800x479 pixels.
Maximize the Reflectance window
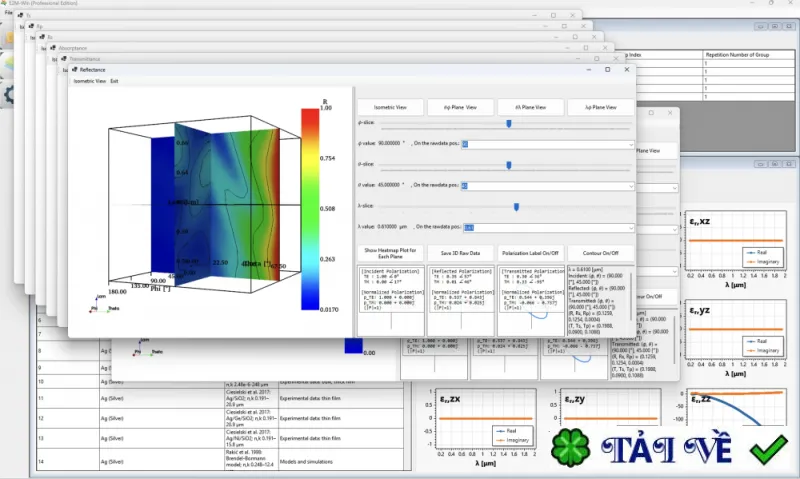point(607,70)
